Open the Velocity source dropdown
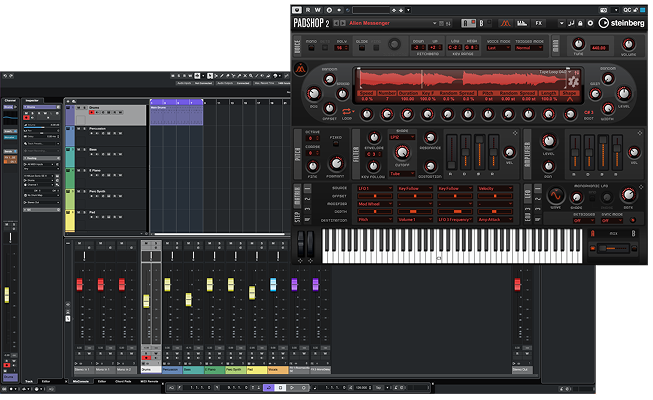653x400 pixels. 495,188
